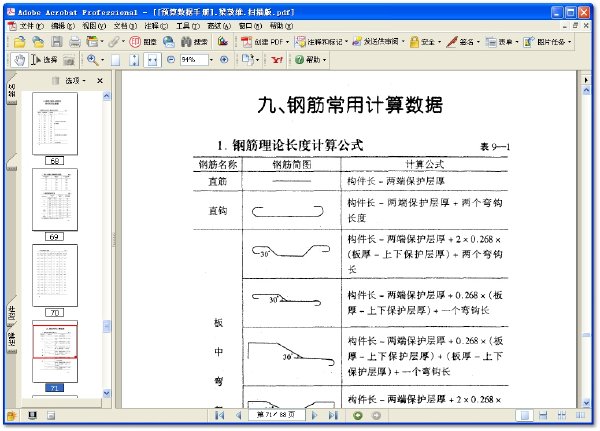Select the page 71 thumbnail
Screen dimensions: 600x431
[55, 351]
